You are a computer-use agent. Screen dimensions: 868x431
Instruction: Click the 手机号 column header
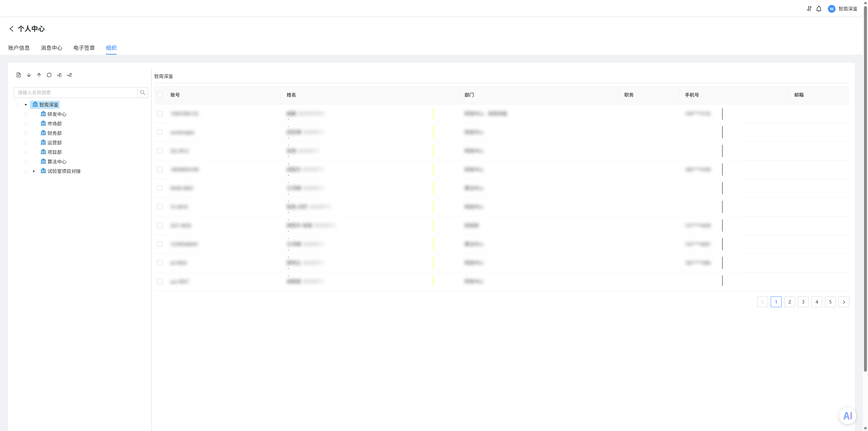click(692, 95)
